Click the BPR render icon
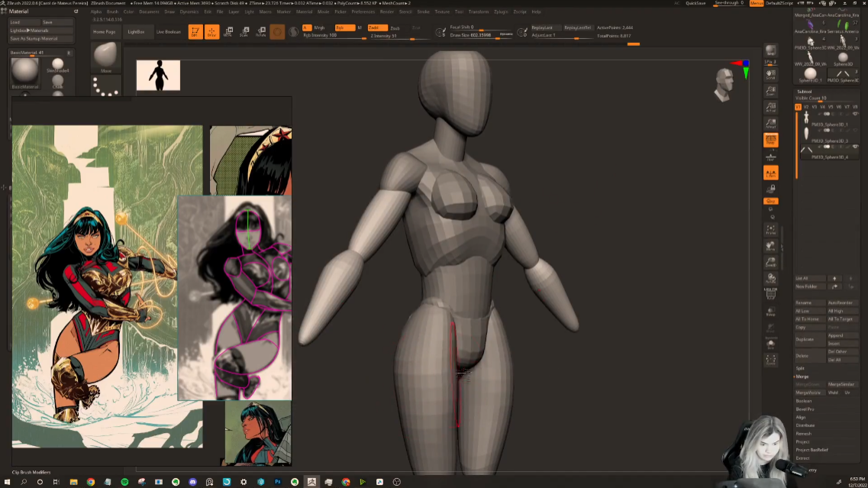The image size is (868, 488). 770,50
